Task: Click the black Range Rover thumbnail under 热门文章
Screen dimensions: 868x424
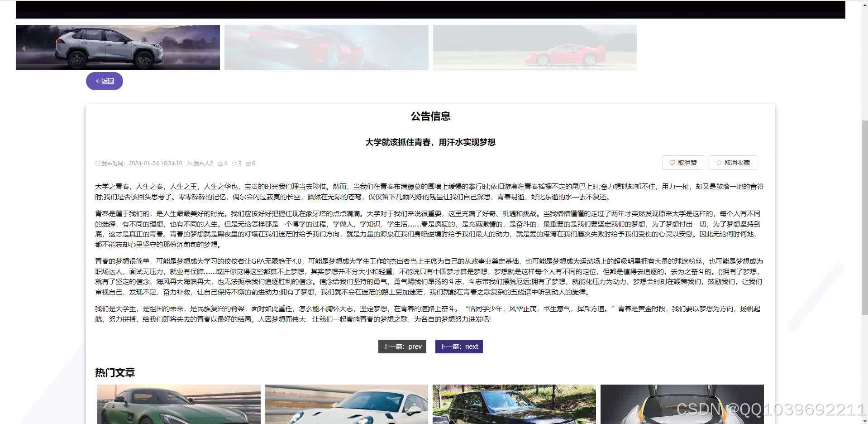Action: point(514,405)
